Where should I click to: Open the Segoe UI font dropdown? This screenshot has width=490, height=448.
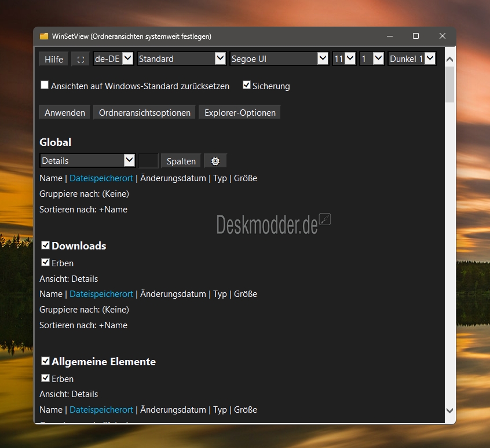click(x=279, y=58)
